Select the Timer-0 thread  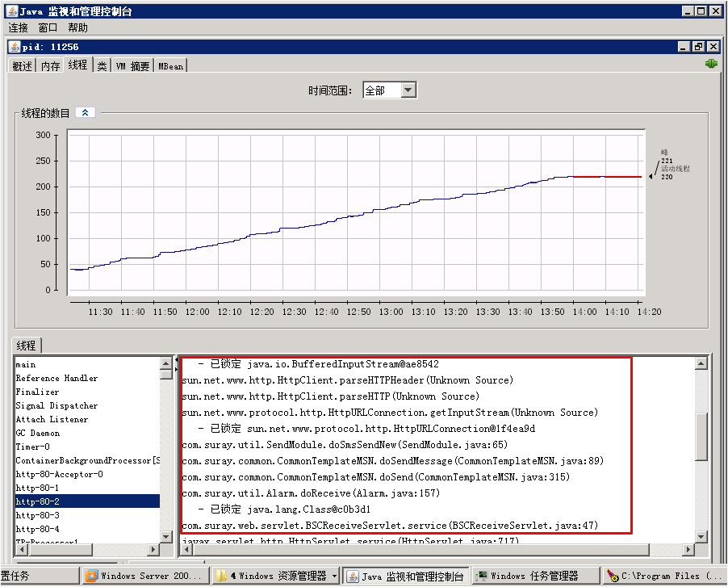pos(87,447)
